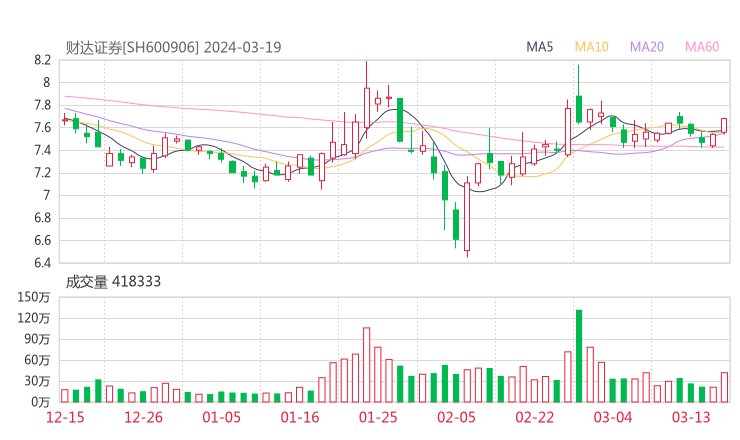Image resolution: width=740 pixels, height=440 pixels.
Task: Click the 90万 volume axis label
Action: coord(37,339)
